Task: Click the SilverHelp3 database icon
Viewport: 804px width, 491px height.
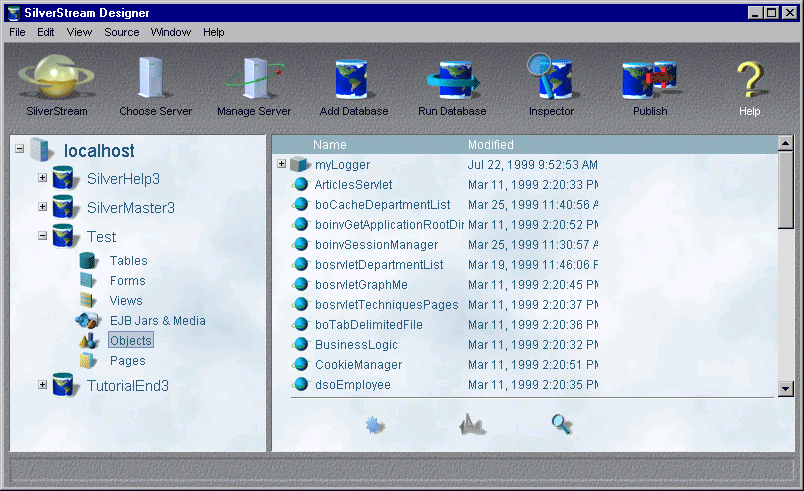Action: [x=64, y=178]
